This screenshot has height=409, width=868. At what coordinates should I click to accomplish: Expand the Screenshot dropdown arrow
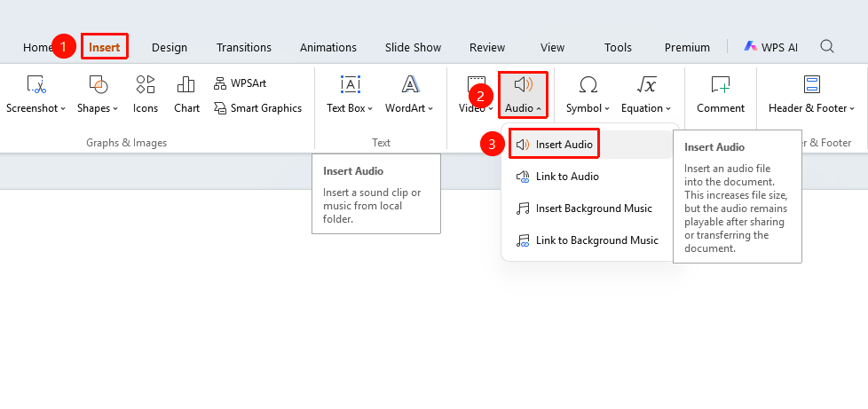[x=63, y=109]
